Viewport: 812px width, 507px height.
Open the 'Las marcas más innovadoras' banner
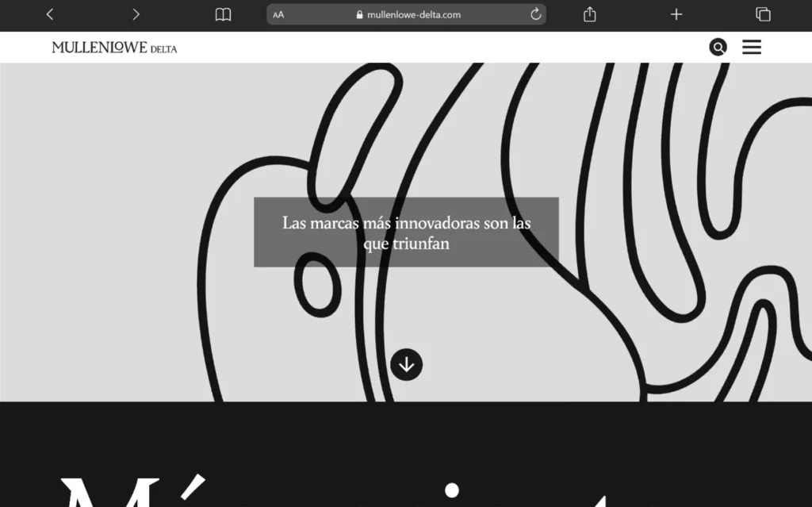[407, 232]
